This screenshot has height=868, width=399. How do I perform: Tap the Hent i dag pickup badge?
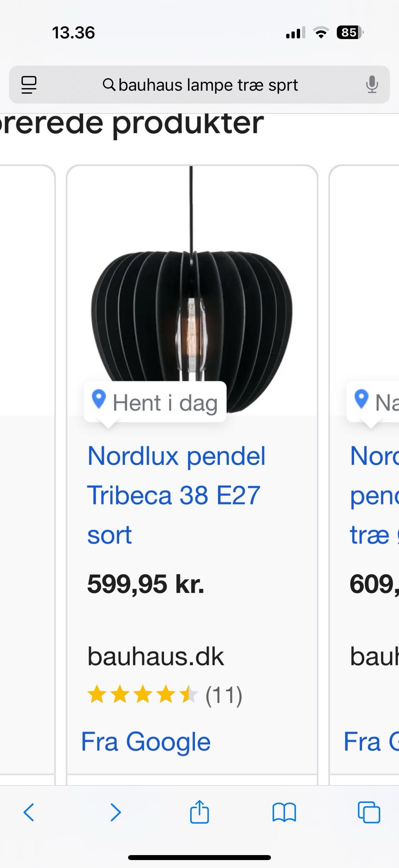coord(155,403)
